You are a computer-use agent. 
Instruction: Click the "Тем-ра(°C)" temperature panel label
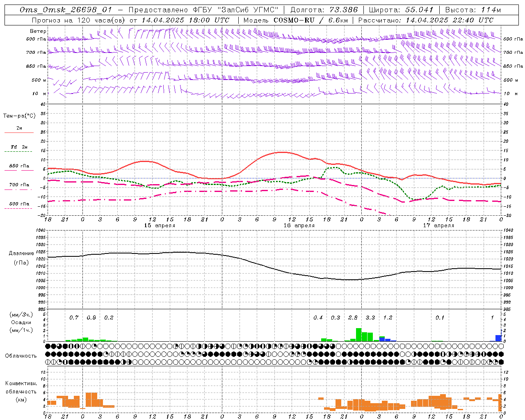pyautogui.click(x=19, y=116)
